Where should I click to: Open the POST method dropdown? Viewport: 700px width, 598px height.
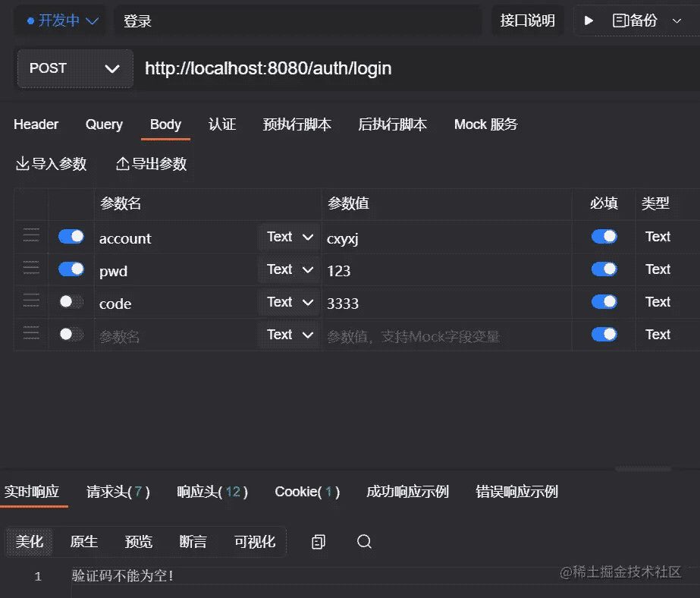tap(74, 68)
